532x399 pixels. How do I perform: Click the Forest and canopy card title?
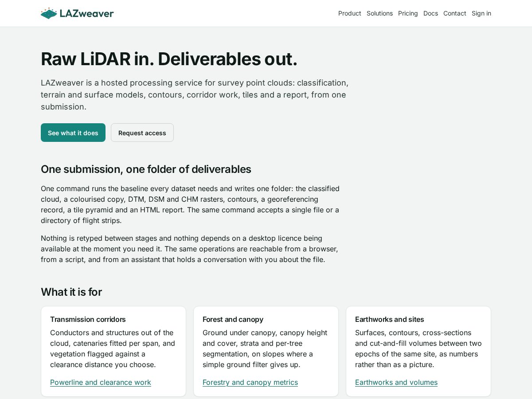233,319
